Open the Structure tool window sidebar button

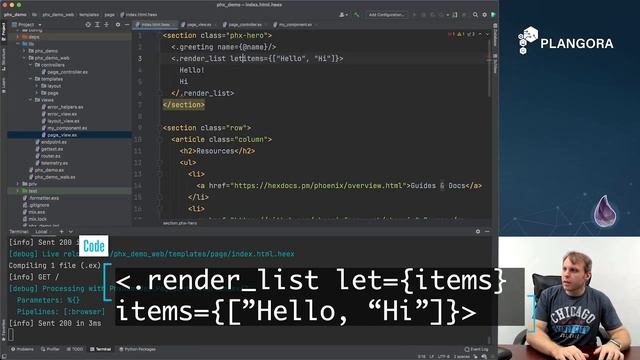[4, 60]
